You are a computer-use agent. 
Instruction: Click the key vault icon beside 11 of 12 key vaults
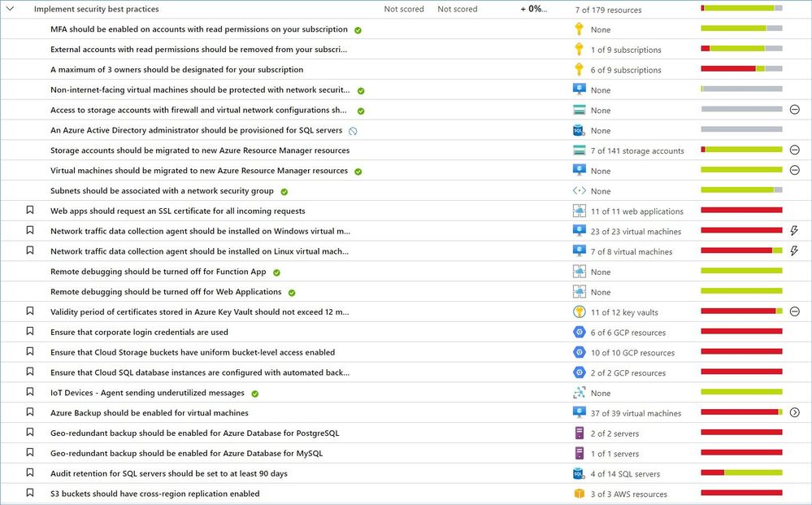tap(579, 312)
